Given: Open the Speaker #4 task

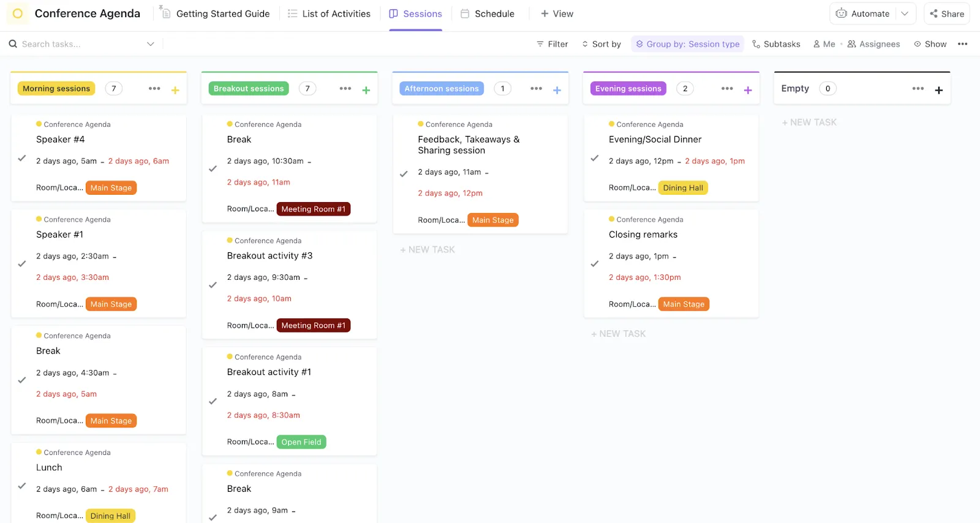Looking at the screenshot, I should (x=61, y=140).
